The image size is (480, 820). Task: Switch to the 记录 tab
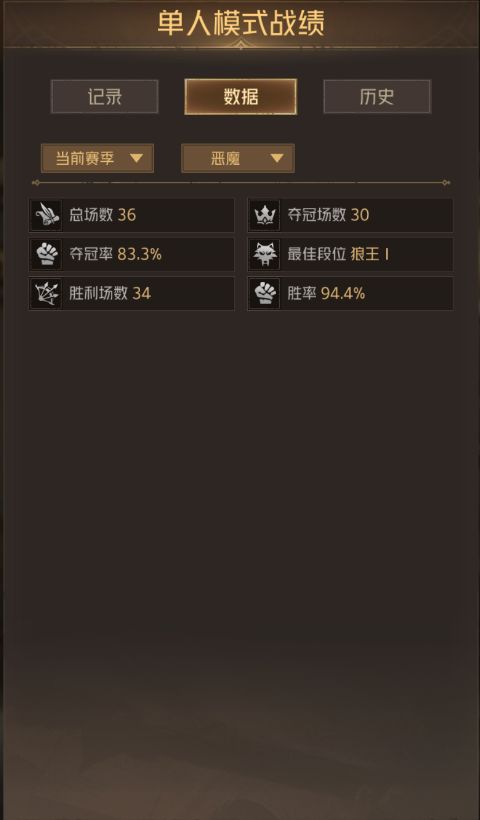(x=105, y=97)
